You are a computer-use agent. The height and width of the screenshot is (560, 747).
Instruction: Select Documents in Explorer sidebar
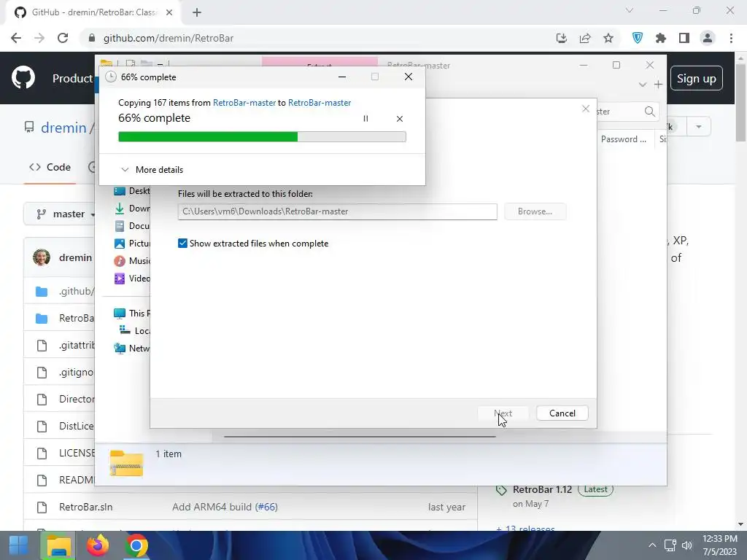132,226
